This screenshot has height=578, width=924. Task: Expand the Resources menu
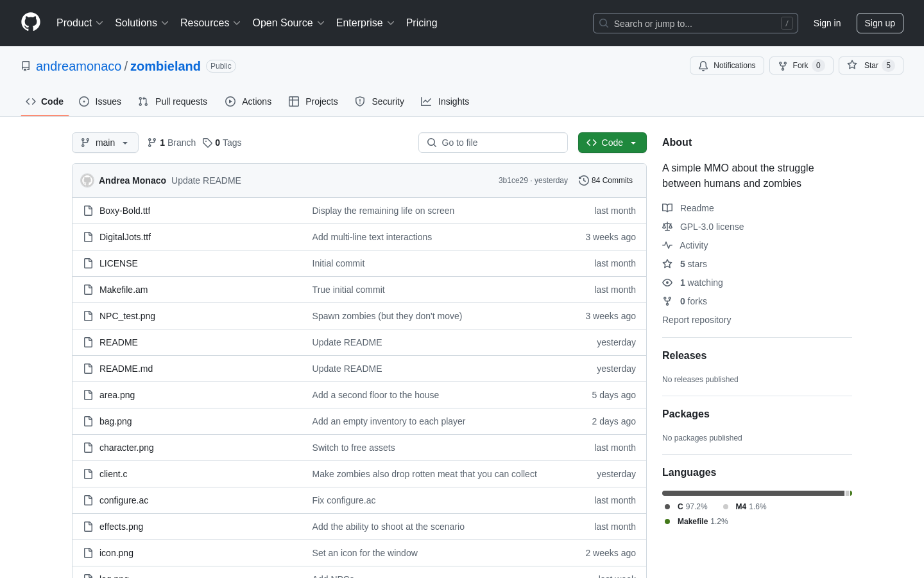click(x=210, y=23)
